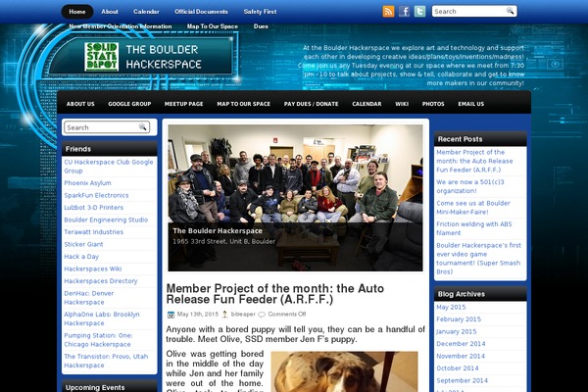
Task: Open New Member Orientation Information
Action: click(121, 26)
